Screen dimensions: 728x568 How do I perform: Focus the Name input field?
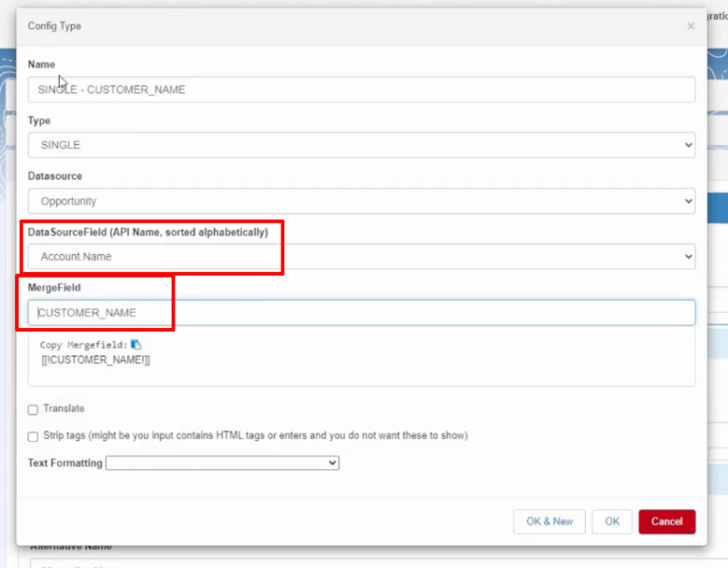coord(361,90)
